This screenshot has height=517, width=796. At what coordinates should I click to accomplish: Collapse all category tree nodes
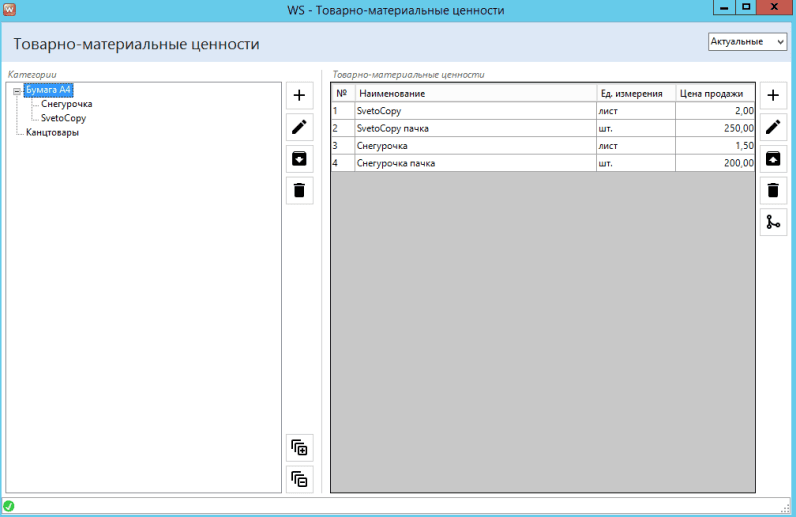(299, 479)
